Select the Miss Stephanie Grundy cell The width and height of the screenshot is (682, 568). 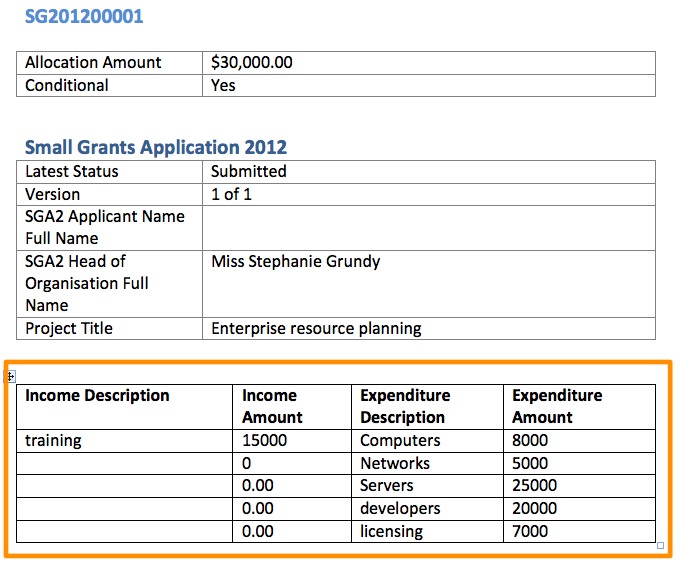pyautogui.click(x=296, y=262)
